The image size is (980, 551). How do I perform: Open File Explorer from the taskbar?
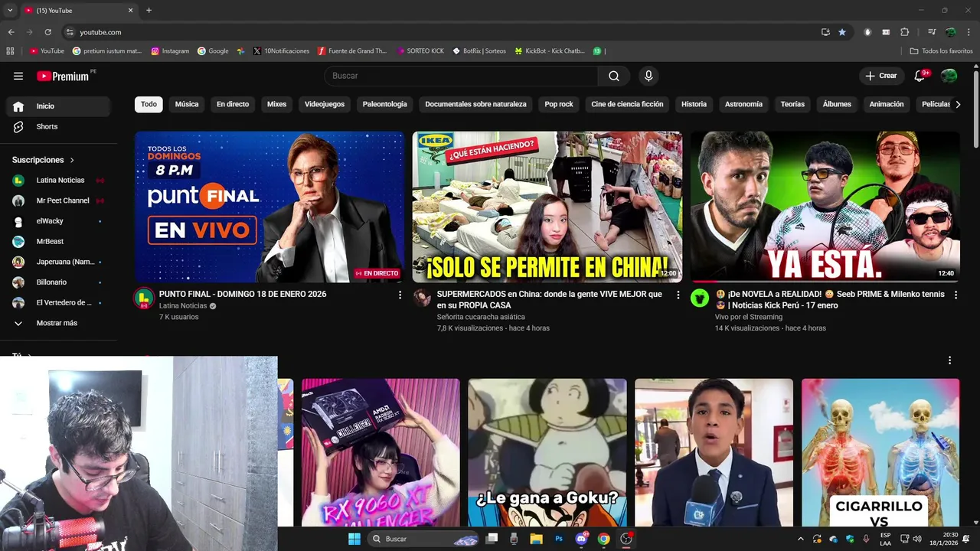[x=536, y=539]
